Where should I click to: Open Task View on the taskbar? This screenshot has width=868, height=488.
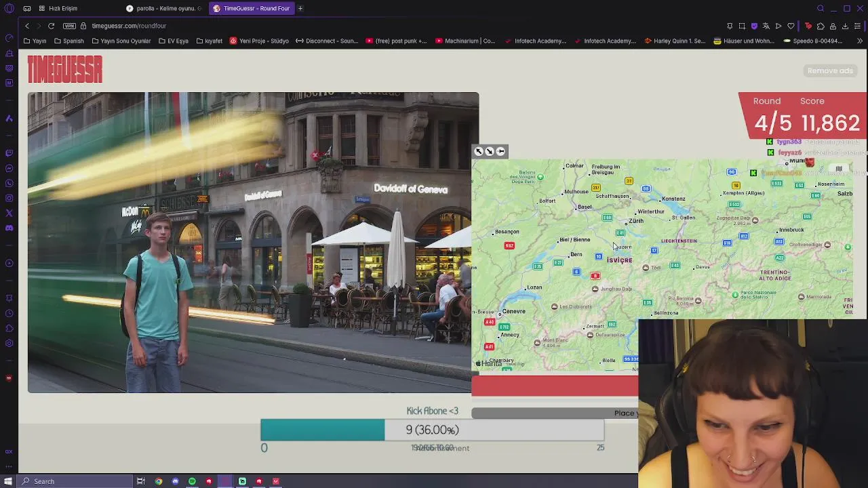tap(141, 481)
